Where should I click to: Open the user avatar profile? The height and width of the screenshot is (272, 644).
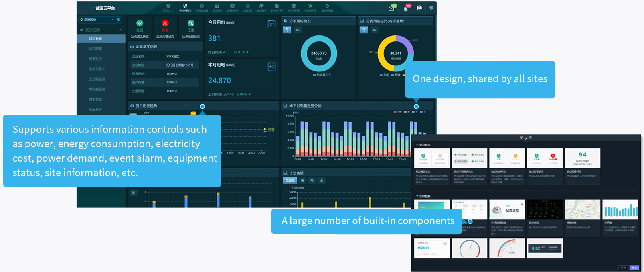pos(419,8)
